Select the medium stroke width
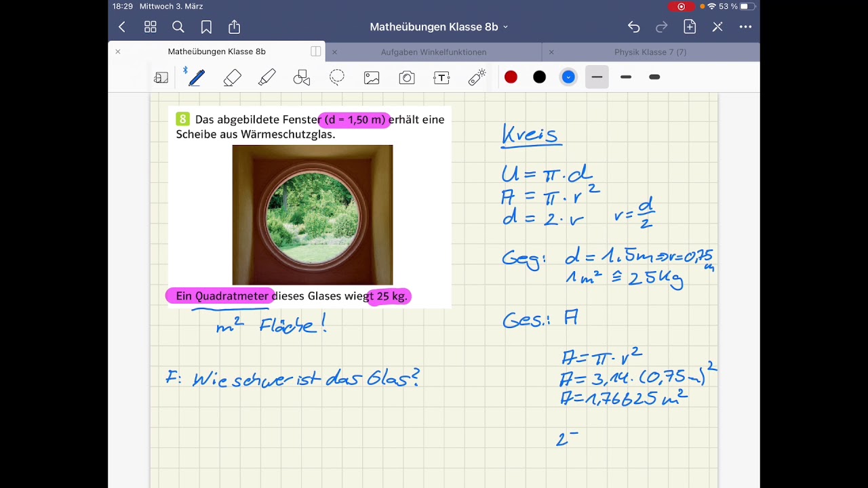 tap(626, 77)
